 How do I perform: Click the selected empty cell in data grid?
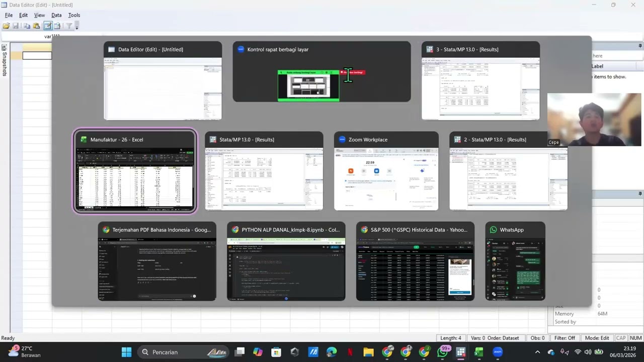(x=37, y=55)
